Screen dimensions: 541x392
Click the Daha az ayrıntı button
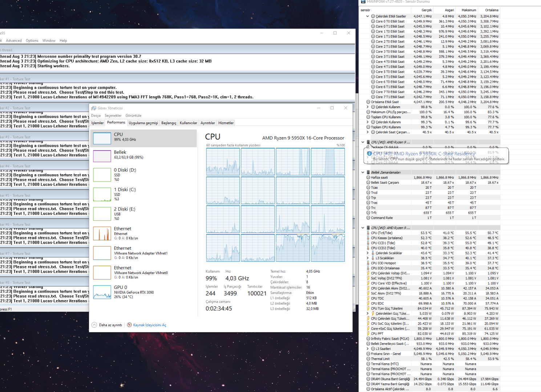110,325
